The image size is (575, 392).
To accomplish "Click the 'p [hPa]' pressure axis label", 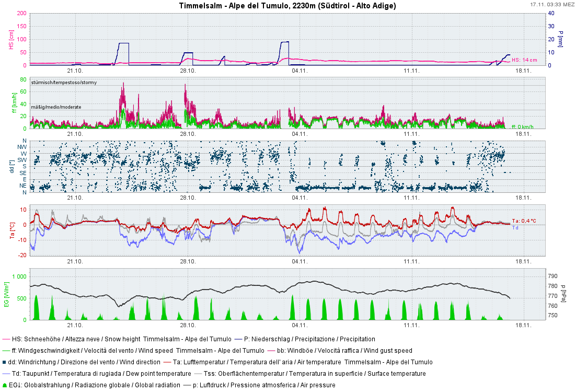I will click(x=562, y=294).
